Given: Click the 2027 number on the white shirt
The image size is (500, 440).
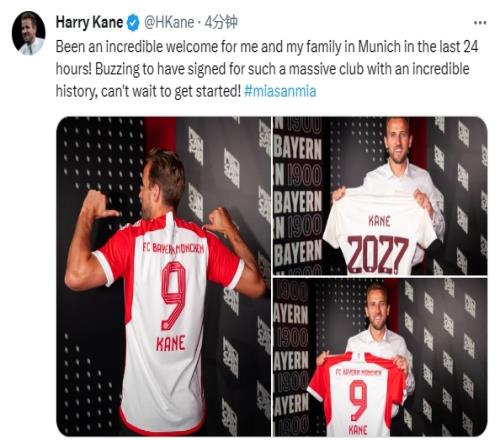Looking at the screenshot, I should point(378,254).
